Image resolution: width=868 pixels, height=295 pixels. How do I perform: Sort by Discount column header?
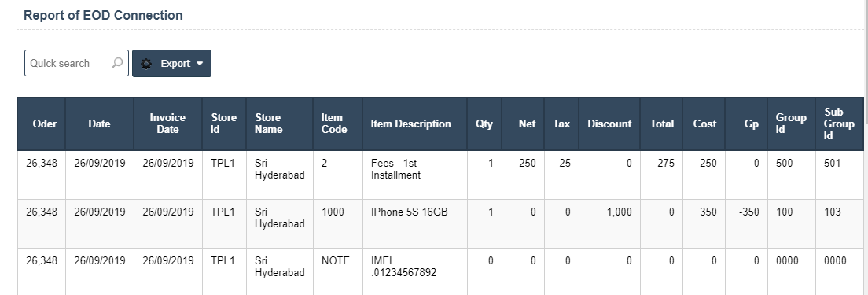coord(609,124)
